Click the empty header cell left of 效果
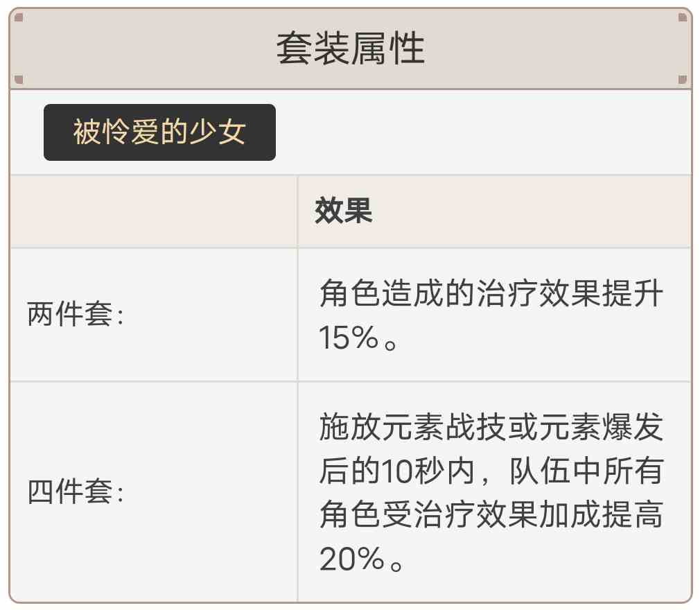This screenshot has height=610, width=700. coord(154,211)
